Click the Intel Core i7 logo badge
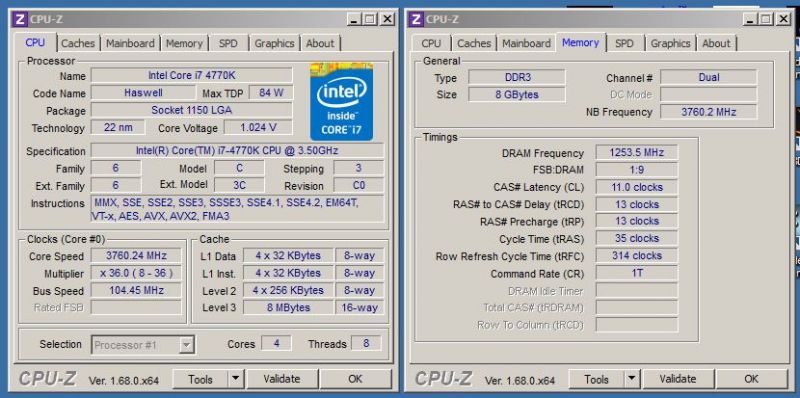 coord(341,101)
